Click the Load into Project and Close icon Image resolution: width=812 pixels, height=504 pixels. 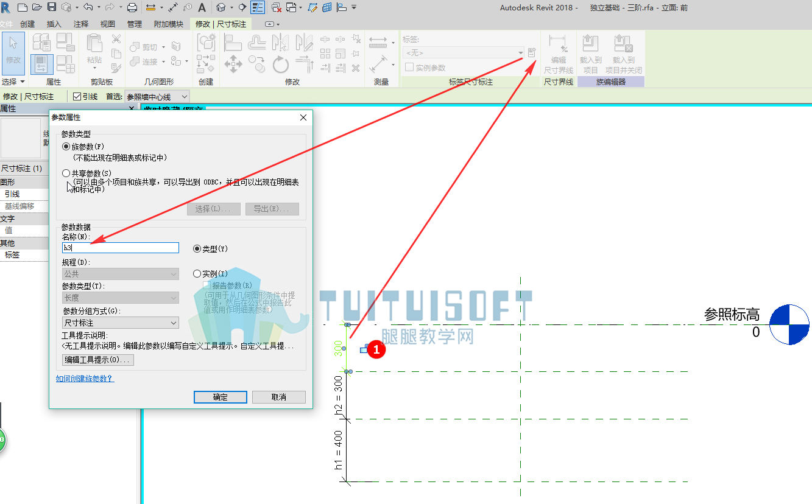624,54
